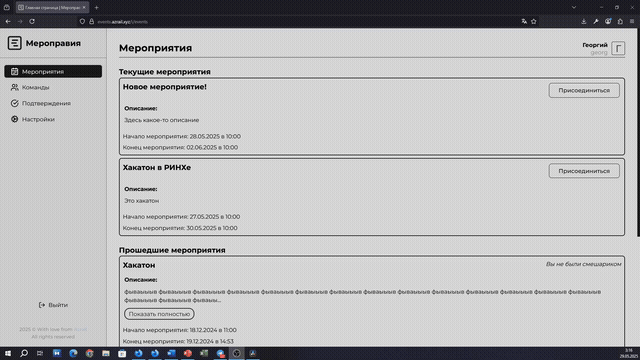This screenshot has width=640, height=360.
Task: Click the round extension icon with blue badge
Action: click(608, 22)
